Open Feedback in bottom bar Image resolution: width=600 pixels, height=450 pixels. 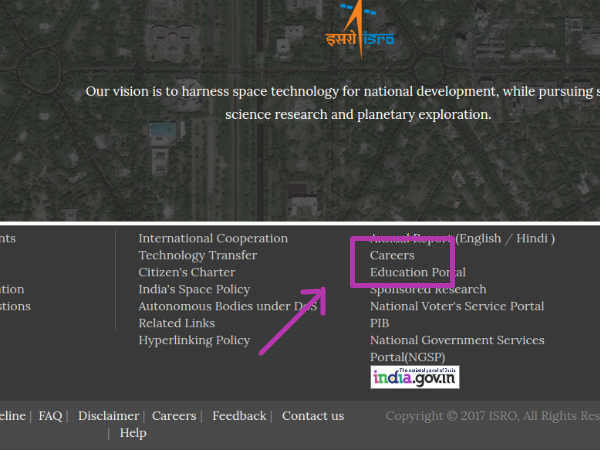[x=239, y=416]
